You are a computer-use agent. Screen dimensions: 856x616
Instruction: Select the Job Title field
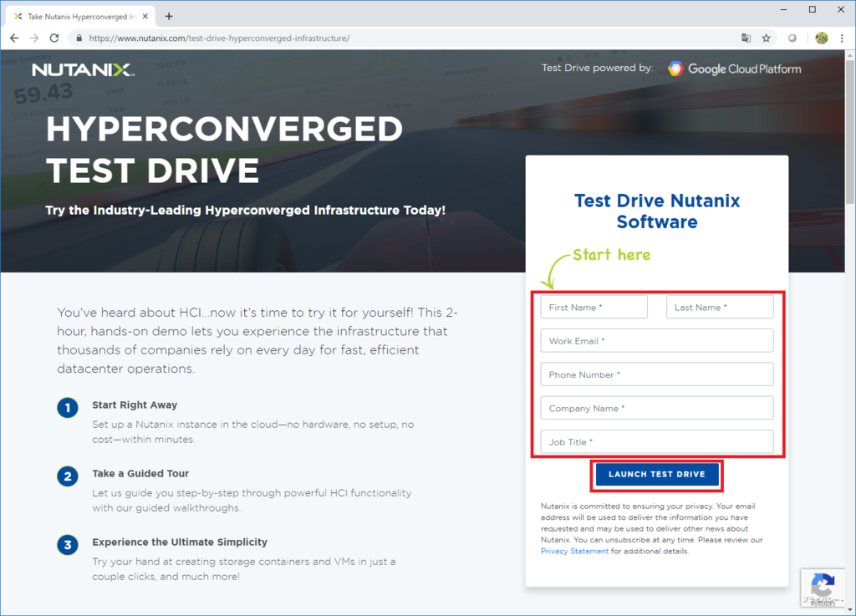point(657,442)
